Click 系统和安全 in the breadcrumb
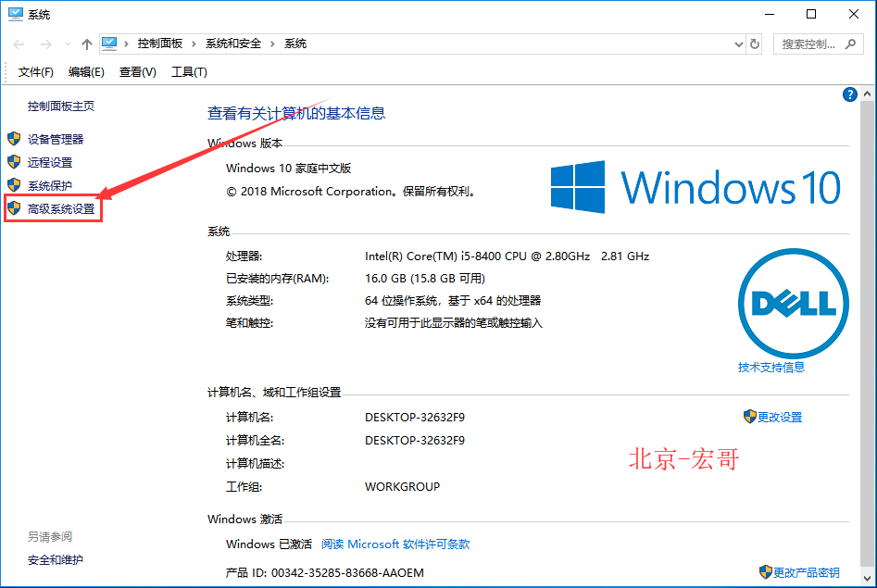The width and height of the screenshot is (877, 588). pyautogui.click(x=233, y=44)
